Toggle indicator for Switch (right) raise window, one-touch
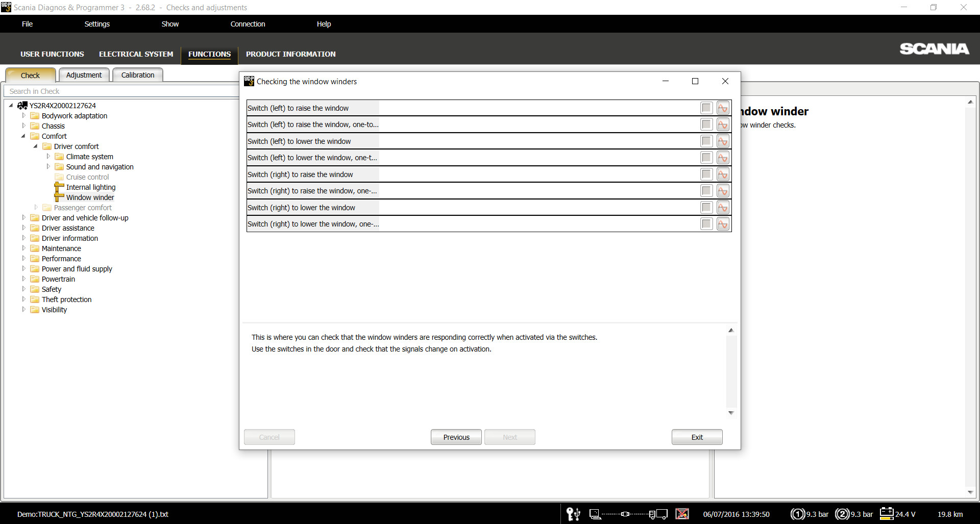The width and height of the screenshot is (980, 524). [706, 191]
